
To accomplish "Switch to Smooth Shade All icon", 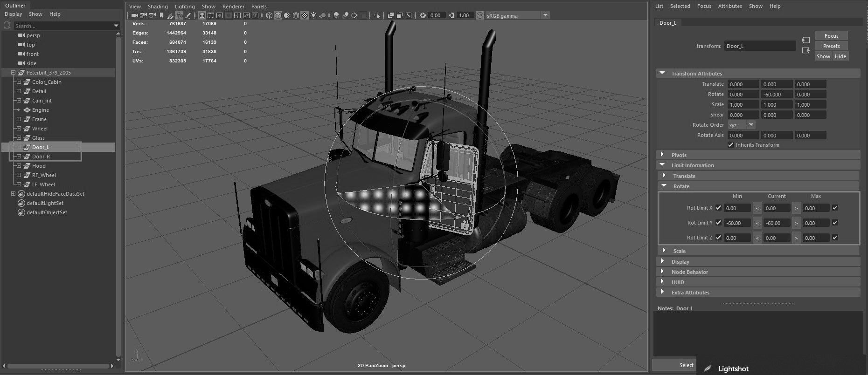I will tap(278, 15).
